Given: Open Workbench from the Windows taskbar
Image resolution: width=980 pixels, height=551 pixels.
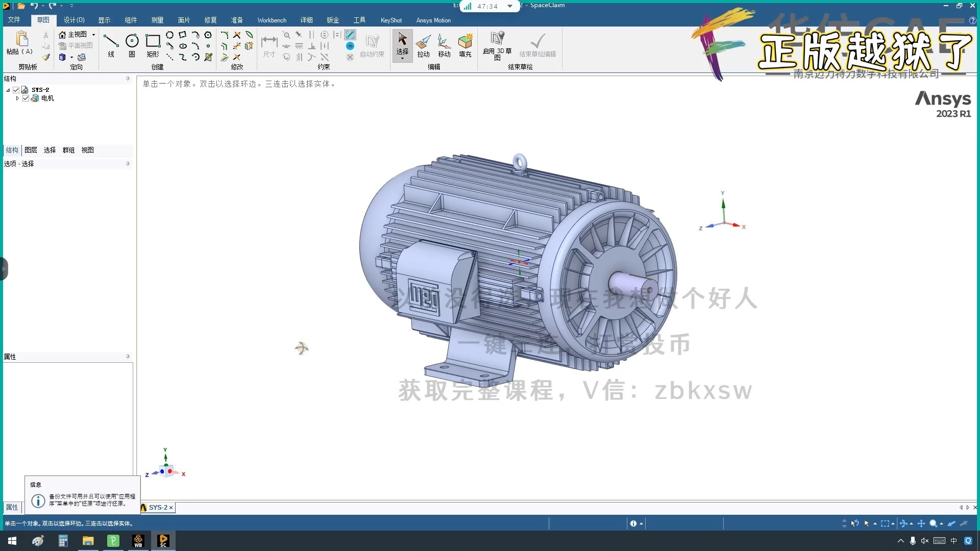Looking at the screenshot, I should pos(138,541).
